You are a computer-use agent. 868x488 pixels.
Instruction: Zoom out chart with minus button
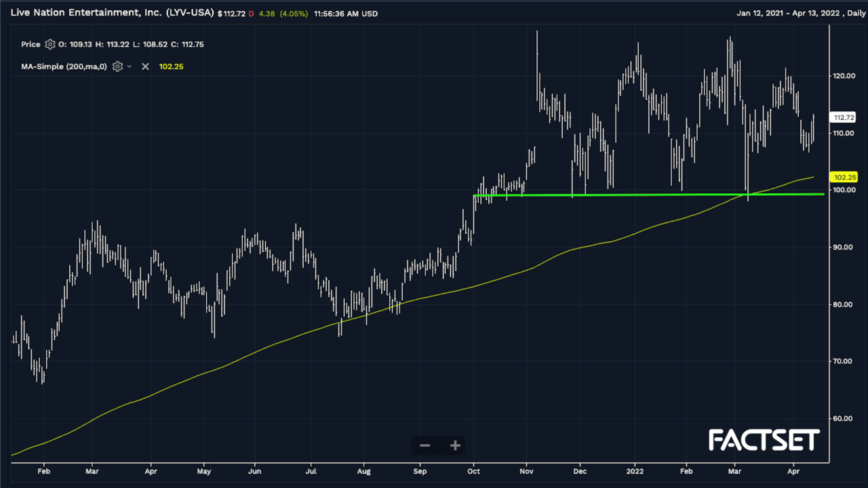[425, 445]
